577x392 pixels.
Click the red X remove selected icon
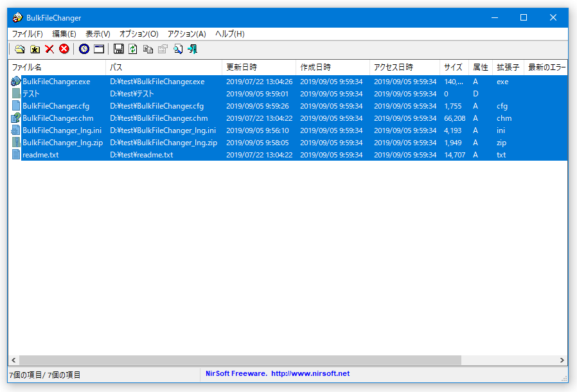(x=49, y=49)
